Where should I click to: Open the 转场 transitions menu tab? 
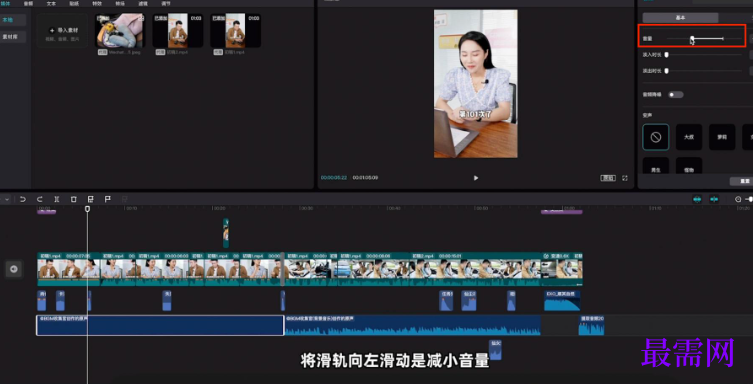[120, 3]
